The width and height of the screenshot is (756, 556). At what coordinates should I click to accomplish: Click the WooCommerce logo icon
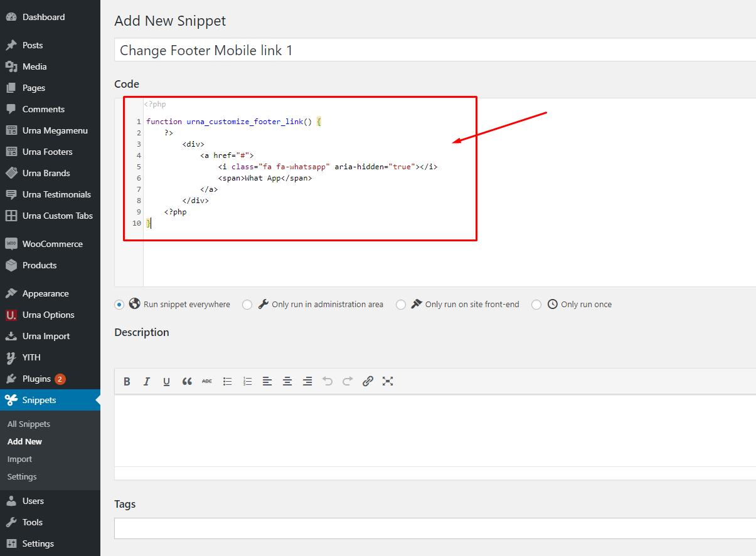[x=11, y=244]
